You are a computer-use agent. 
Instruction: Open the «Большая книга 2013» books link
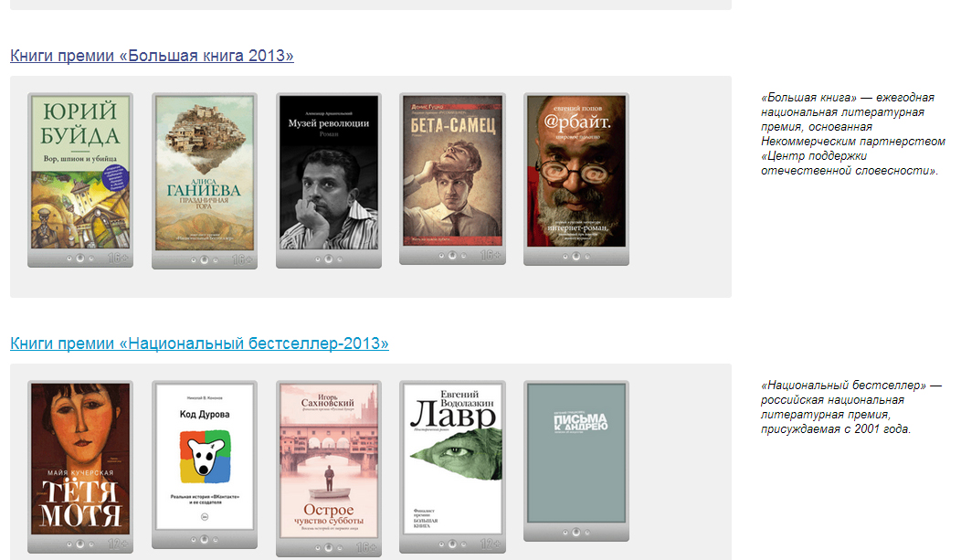[152, 56]
